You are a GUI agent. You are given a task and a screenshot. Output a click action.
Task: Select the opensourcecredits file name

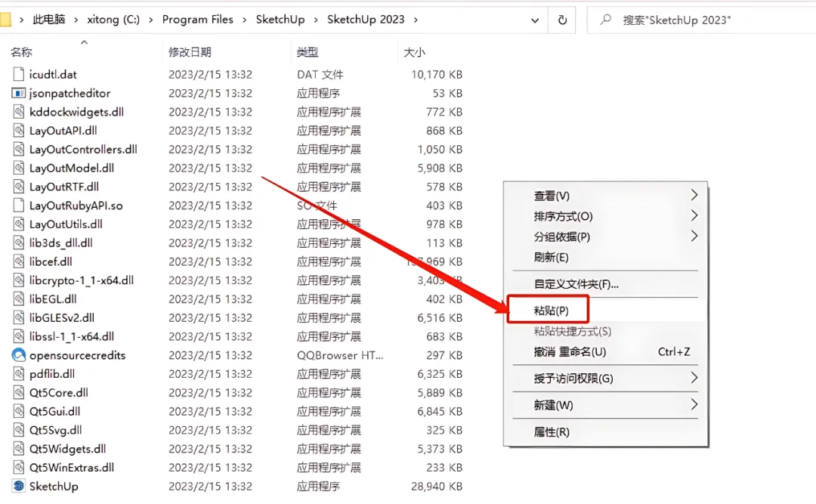(x=78, y=356)
